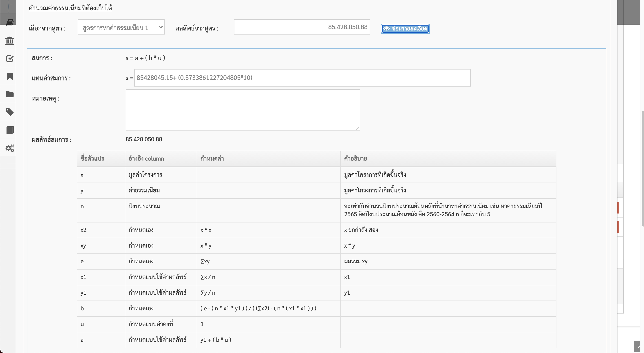The image size is (644, 353).
Task: Click the ∑x / n value cell
Action: click(269, 277)
